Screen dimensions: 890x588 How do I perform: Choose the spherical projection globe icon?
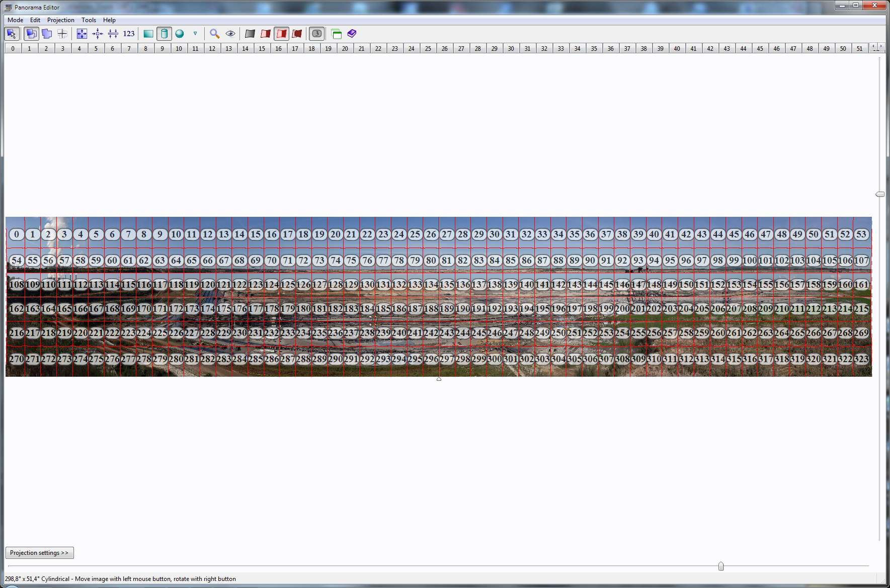(x=180, y=34)
